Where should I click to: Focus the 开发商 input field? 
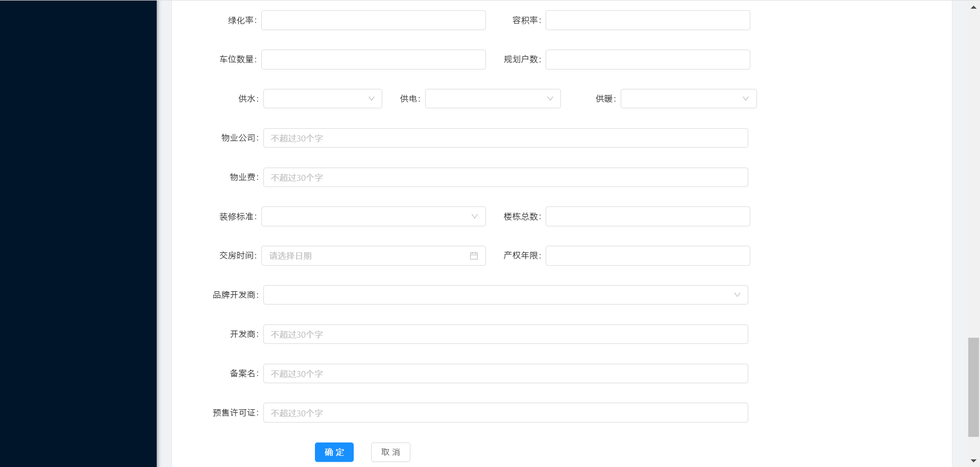click(x=505, y=334)
